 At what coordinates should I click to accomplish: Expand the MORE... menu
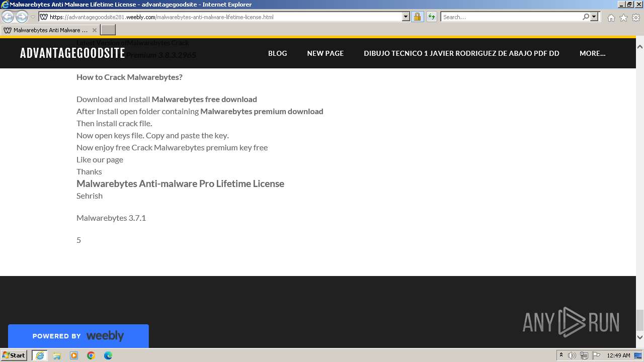tap(592, 53)
